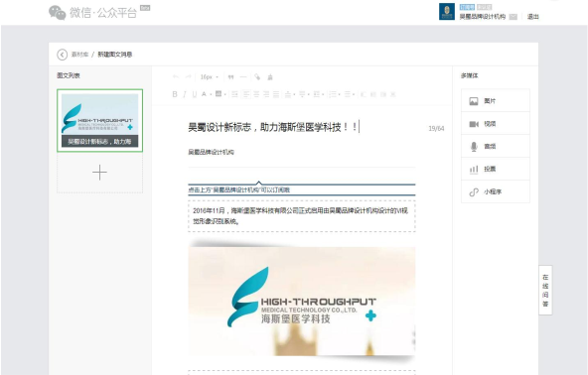Go back using the circled arrow button

[63, 55]
